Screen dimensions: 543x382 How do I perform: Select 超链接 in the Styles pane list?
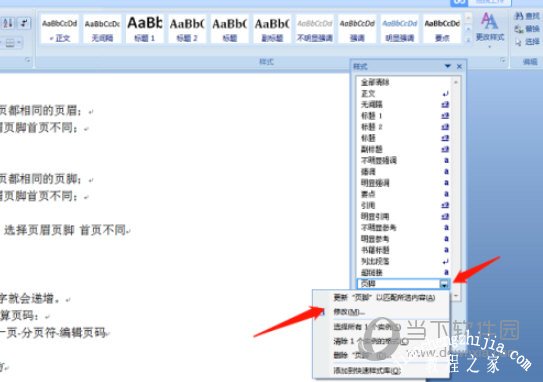[x=404, y=272]
